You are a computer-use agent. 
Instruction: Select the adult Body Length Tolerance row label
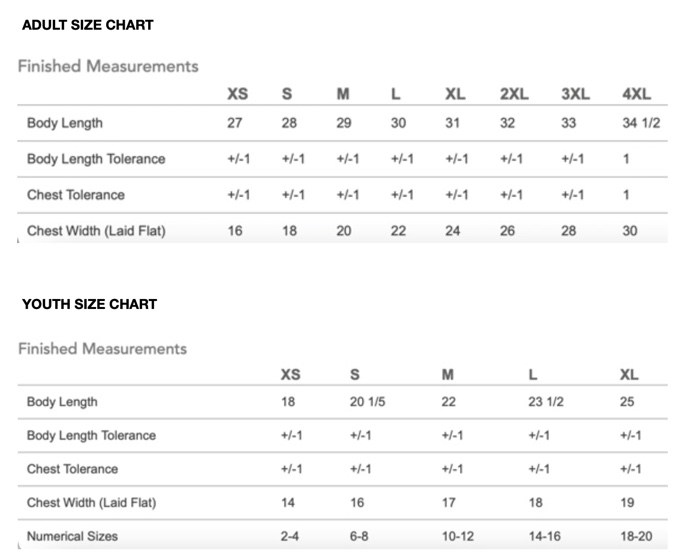point(96,159)
